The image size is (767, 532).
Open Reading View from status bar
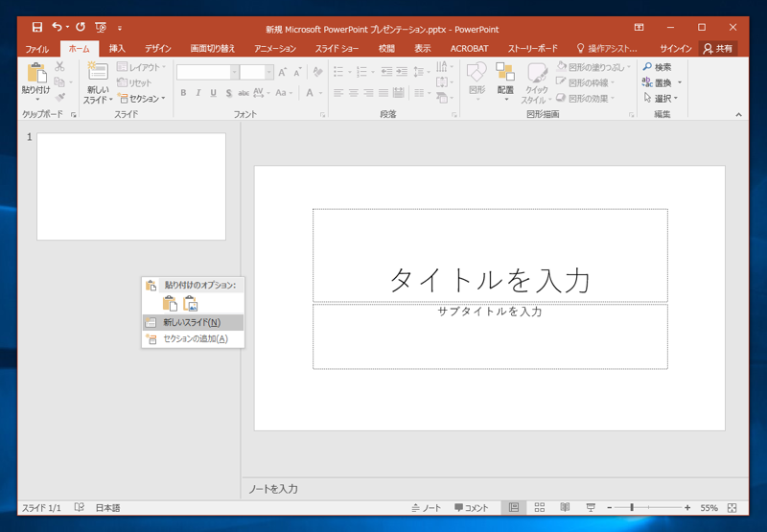point(565,507)
